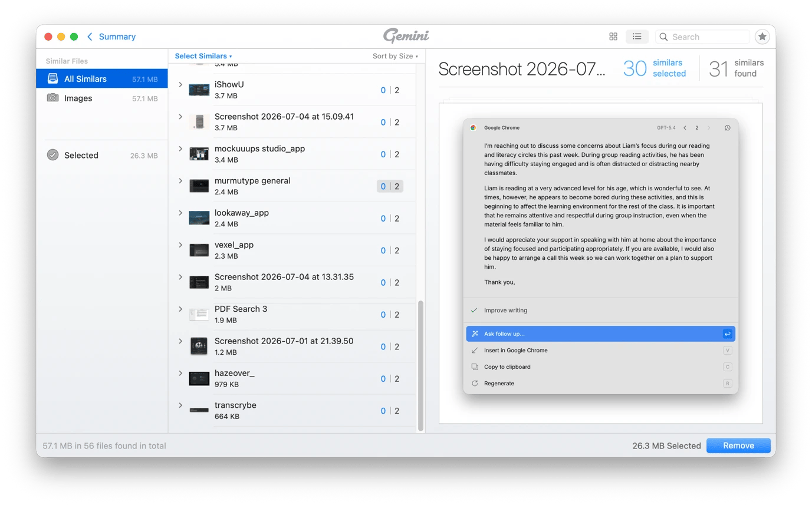
Task: Expand PDF Search 3 group
Action: point(180,309)
